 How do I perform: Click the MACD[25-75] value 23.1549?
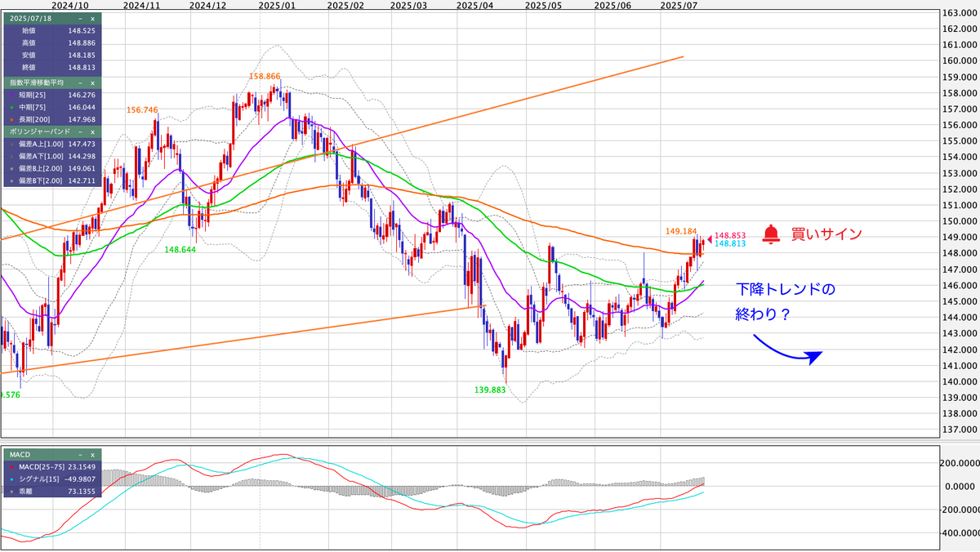[x=80, y=465]
